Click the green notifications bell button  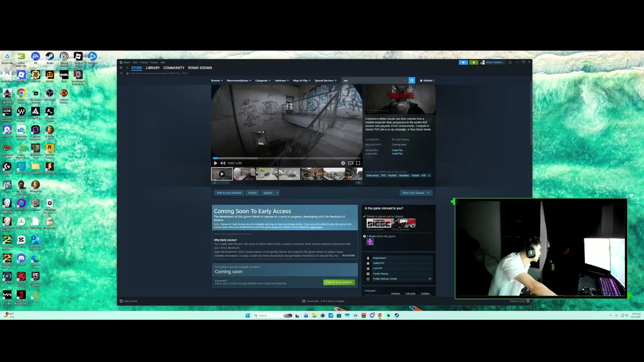pos(473,62)
